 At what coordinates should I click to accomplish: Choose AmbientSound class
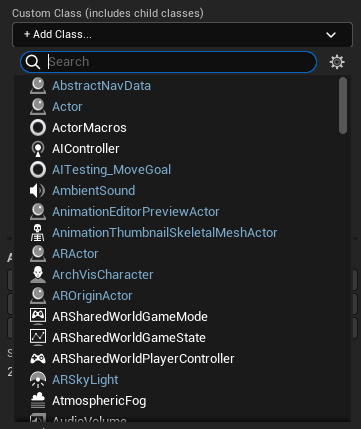coord(94,191)
